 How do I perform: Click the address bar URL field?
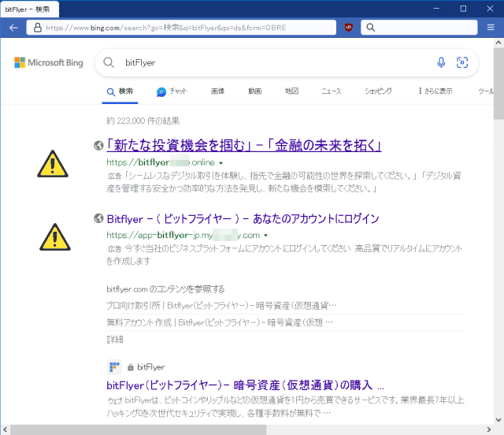pyautogui.click(x=181, y=28)
